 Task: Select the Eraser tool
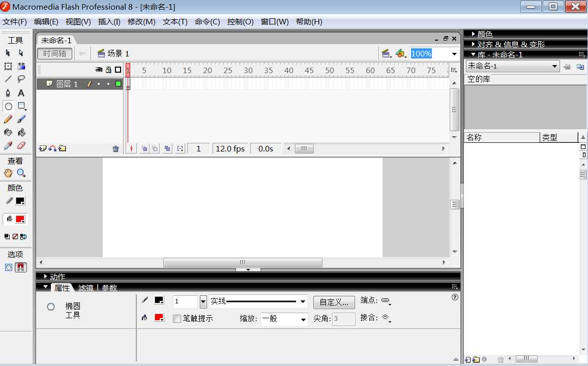point(21,145)
